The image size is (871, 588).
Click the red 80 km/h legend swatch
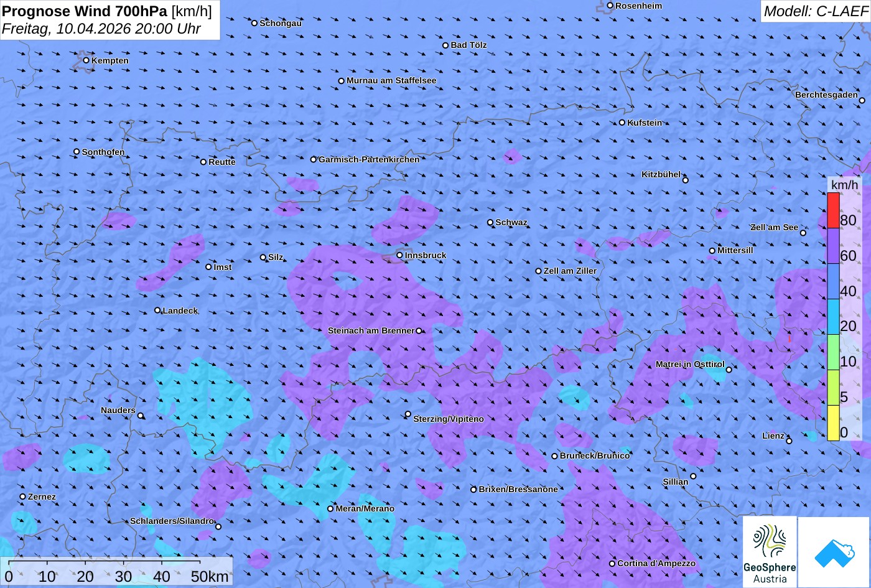coord(833,210)
